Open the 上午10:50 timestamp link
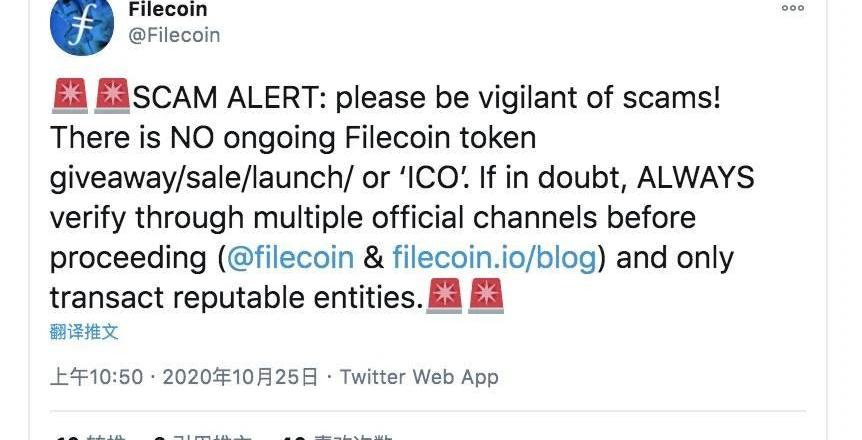This screenshot has height=440, width=862. pos(96,377)
